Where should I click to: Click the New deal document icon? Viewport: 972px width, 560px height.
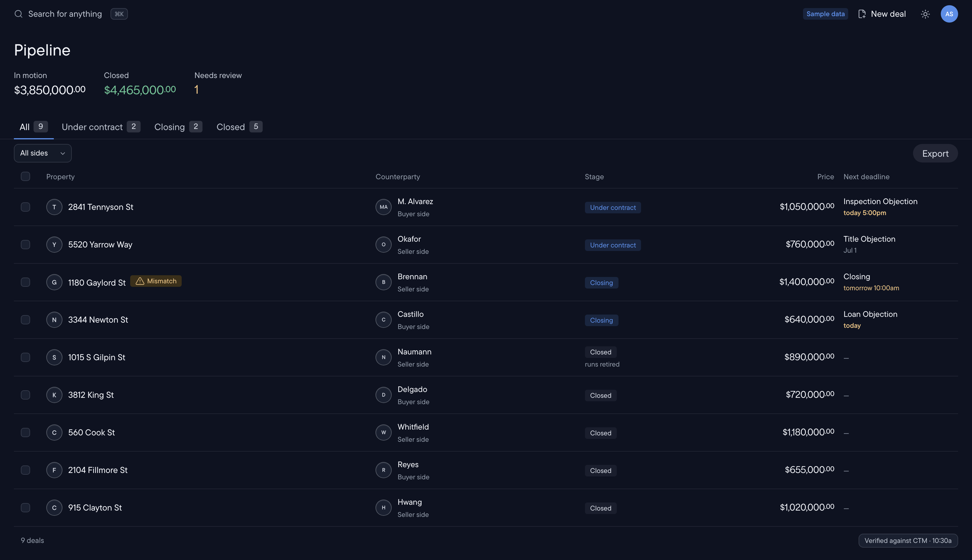click(x=862, y=14)
